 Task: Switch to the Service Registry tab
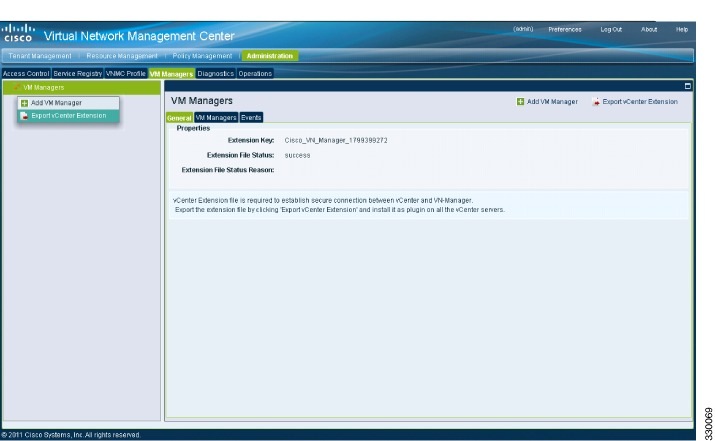(78, 73)
